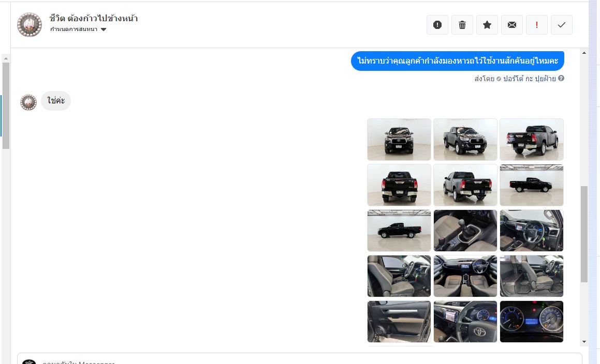Open Toyota steering wheel close-up photo
The image size is (600, 364).
tap(465, 322)
